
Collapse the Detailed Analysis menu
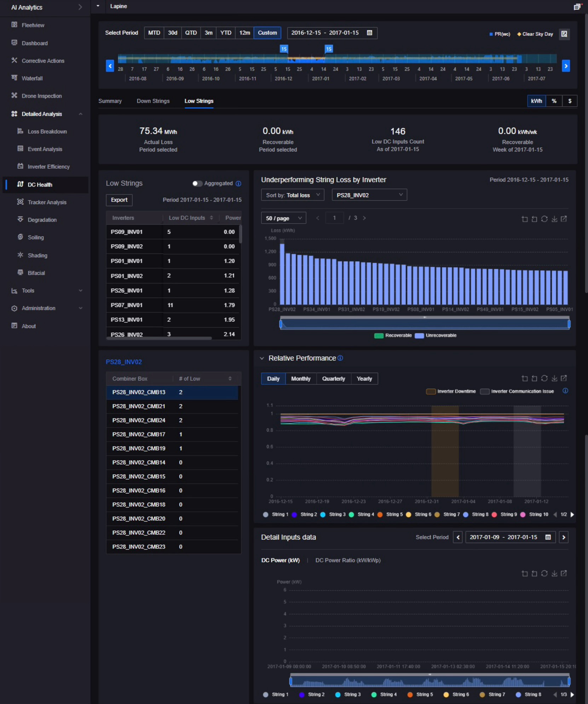(x=81, y=114)
